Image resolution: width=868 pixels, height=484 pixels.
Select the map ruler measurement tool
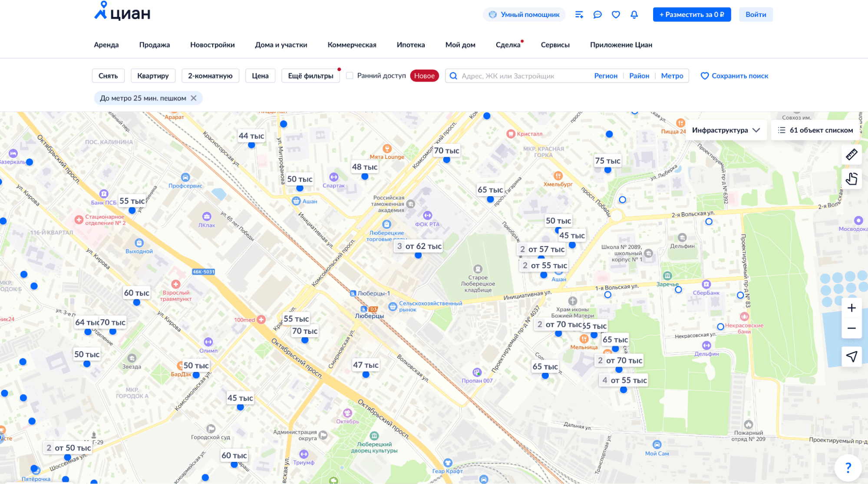click(851, 154)
